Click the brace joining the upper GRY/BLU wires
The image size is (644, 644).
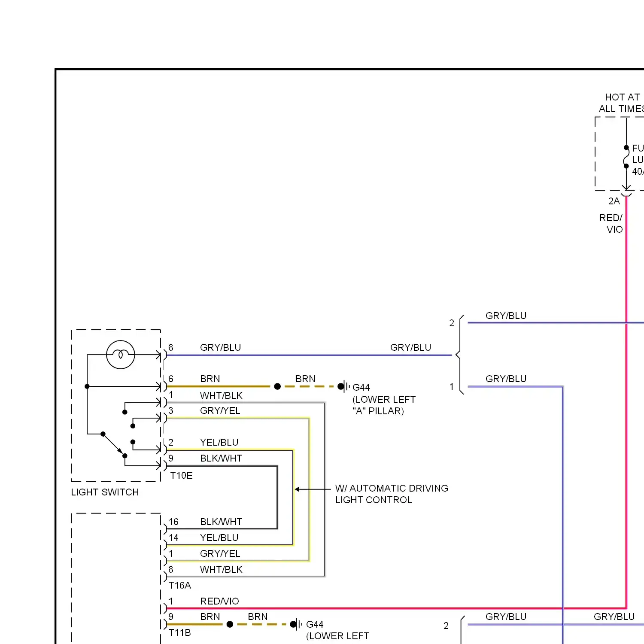pos(460,355)
